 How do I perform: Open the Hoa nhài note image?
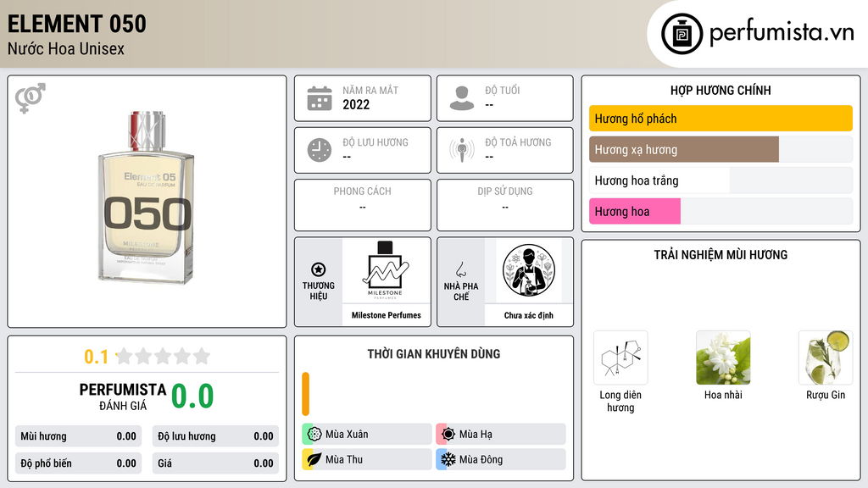(723, 358)
